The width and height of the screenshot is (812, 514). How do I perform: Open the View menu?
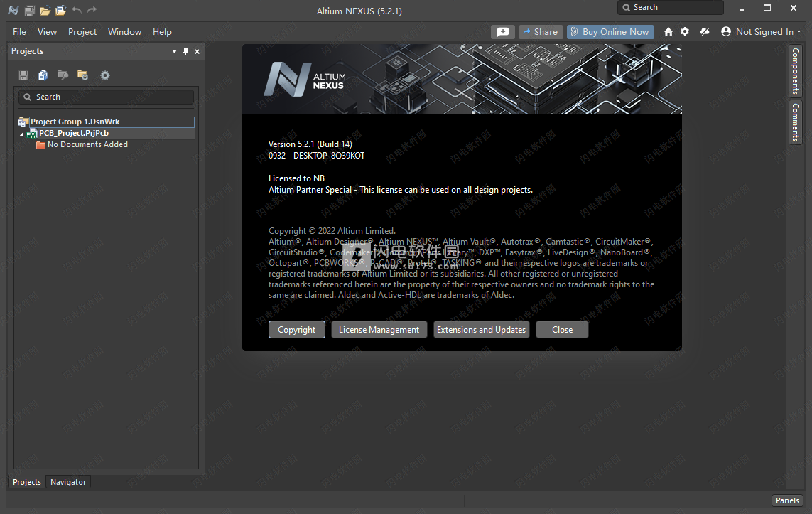pos(47,31)
